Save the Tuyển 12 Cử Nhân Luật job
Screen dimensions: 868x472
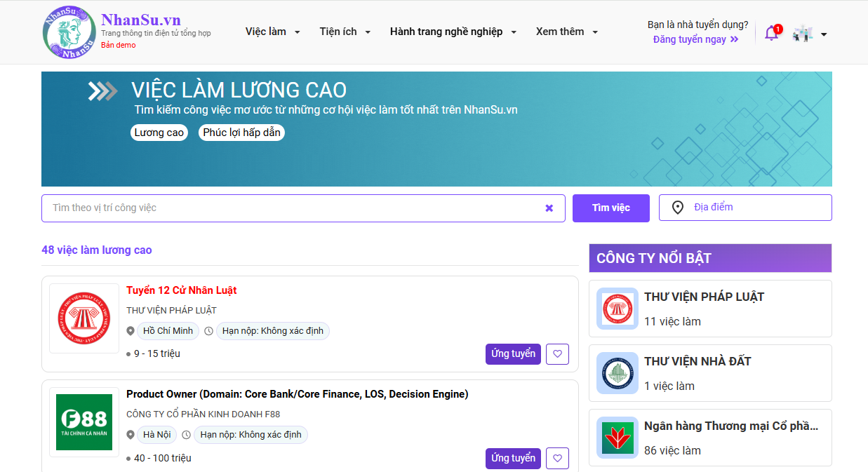(557, 354)
